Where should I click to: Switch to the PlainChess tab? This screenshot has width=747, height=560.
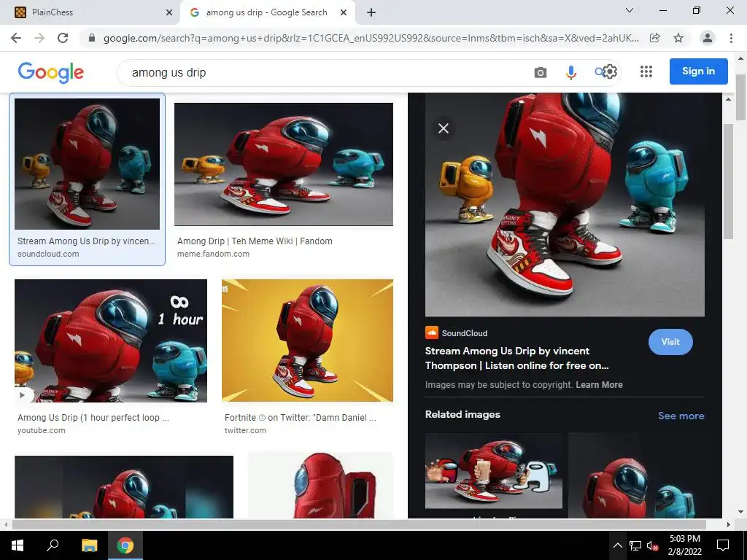[x=90, y=12]
